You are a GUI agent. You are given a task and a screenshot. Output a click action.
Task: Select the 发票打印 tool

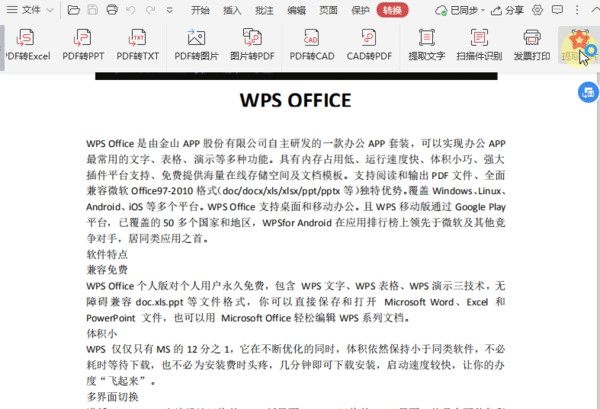pyautogui.click(x=532, y=45)
